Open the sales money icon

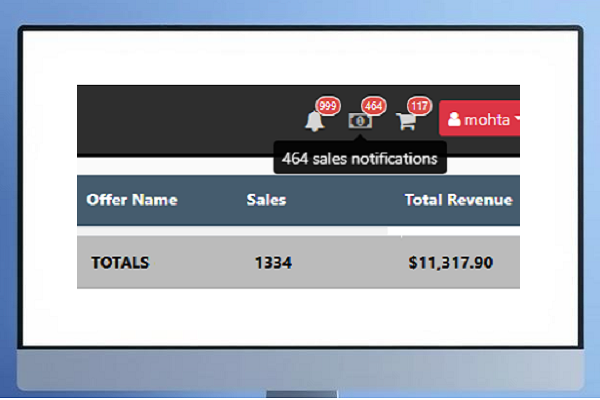[360, 121]
